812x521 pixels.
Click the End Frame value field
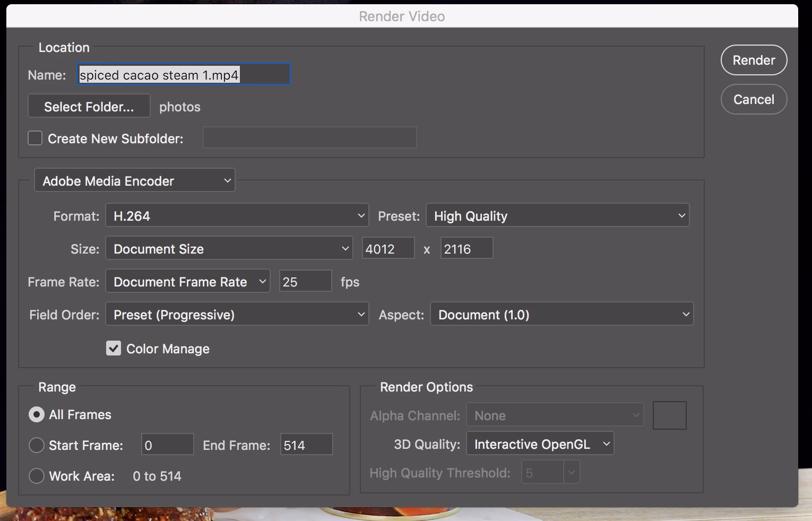[x=306, y=445]
